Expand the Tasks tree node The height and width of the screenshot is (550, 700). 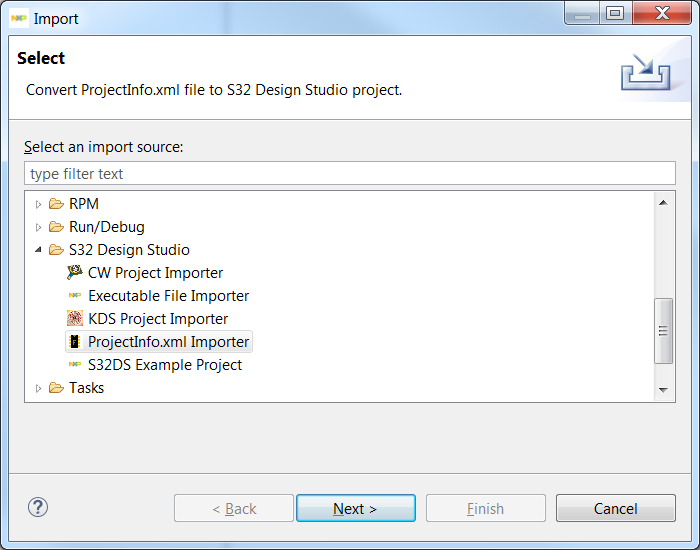coord(39,388)
